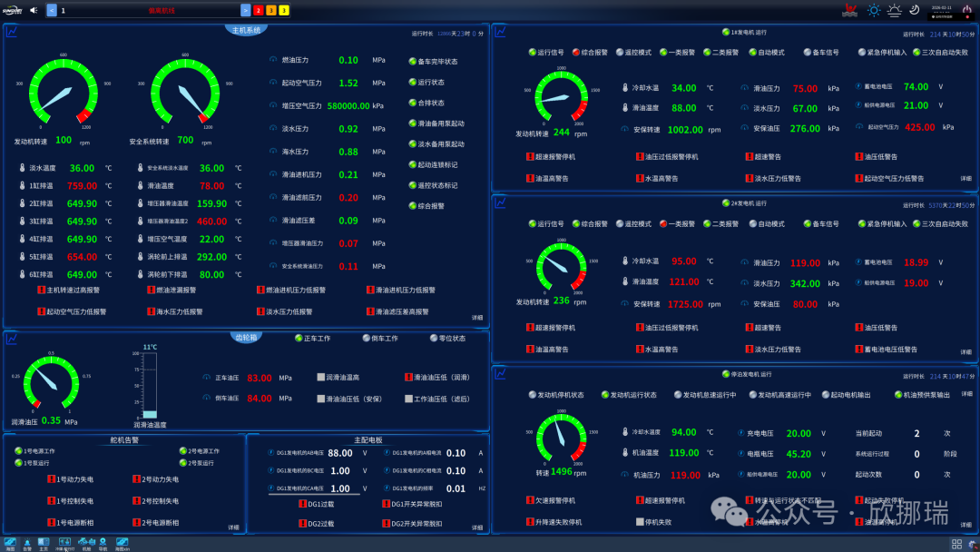Switch to the day mode sun icon

point(874,10)
